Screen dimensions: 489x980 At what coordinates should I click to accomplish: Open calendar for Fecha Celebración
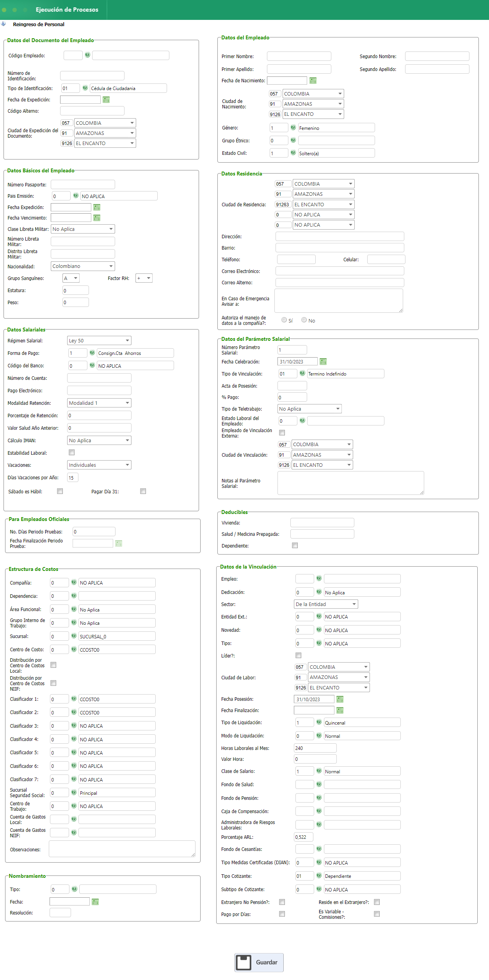click(323, 362)
